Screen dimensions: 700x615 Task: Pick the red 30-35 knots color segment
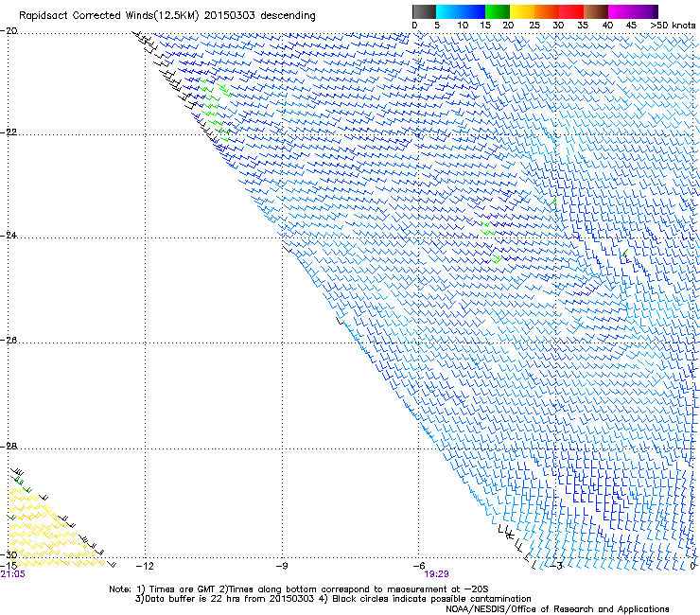pos(571,11)
